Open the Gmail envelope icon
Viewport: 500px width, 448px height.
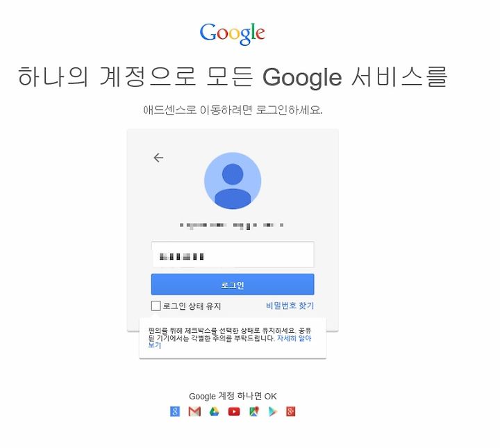click(194, 411)
